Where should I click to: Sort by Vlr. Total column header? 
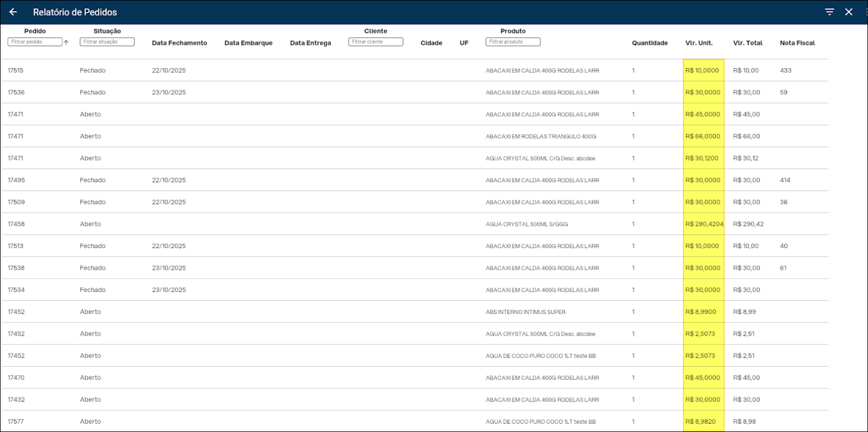[747, 43]
